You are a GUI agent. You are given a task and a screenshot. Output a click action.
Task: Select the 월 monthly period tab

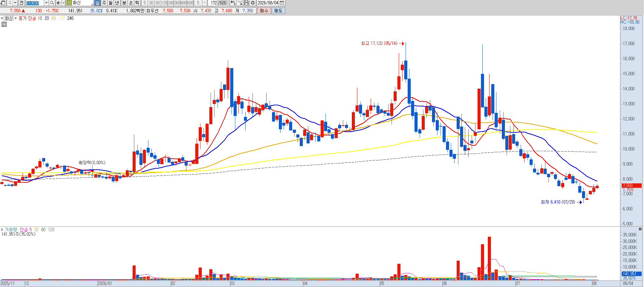[x=110, y=3]
